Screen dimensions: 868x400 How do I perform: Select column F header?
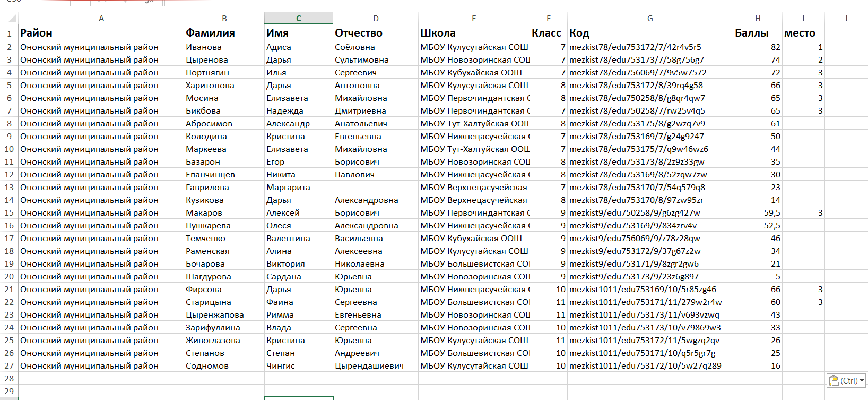tap(549, 18)
